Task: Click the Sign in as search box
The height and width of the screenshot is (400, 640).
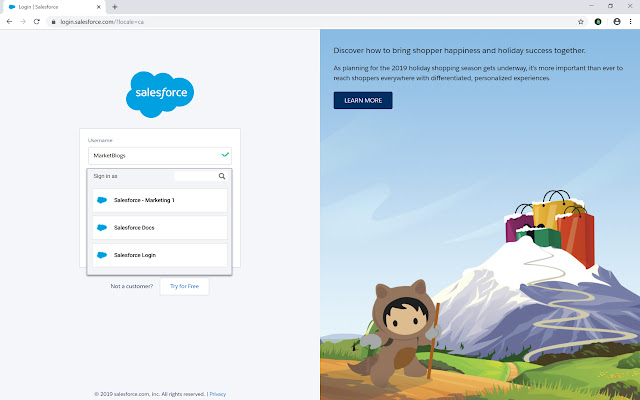Action: (200, 176)
